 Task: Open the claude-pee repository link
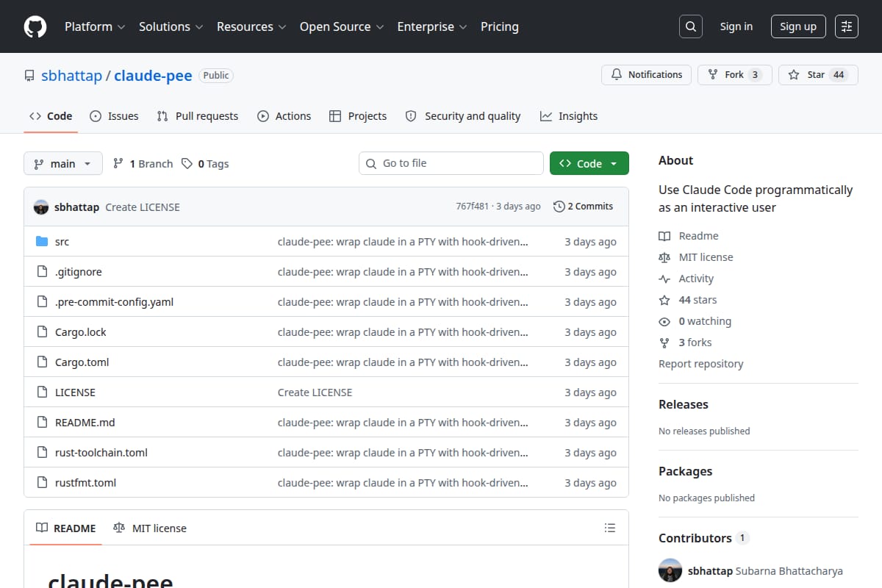coord(153,76)
